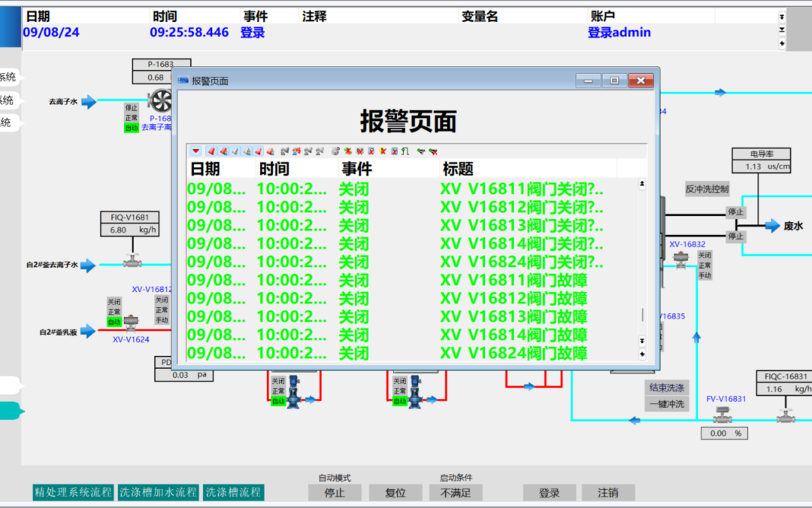Image resolution: width=812 pixels, height=508 pixels.
Task: Click the bottom scroll arrow of event list
Action: (x=782, y=44)
